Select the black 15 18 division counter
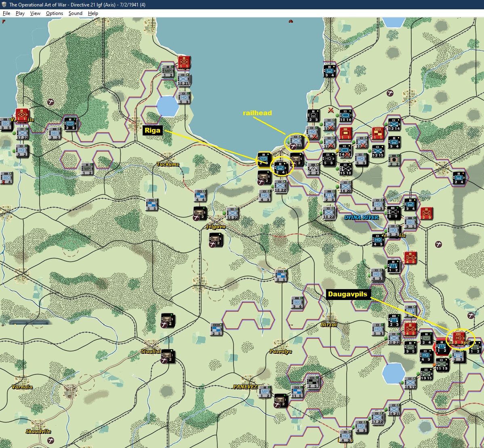484x448 pixels. pos(346,169)
